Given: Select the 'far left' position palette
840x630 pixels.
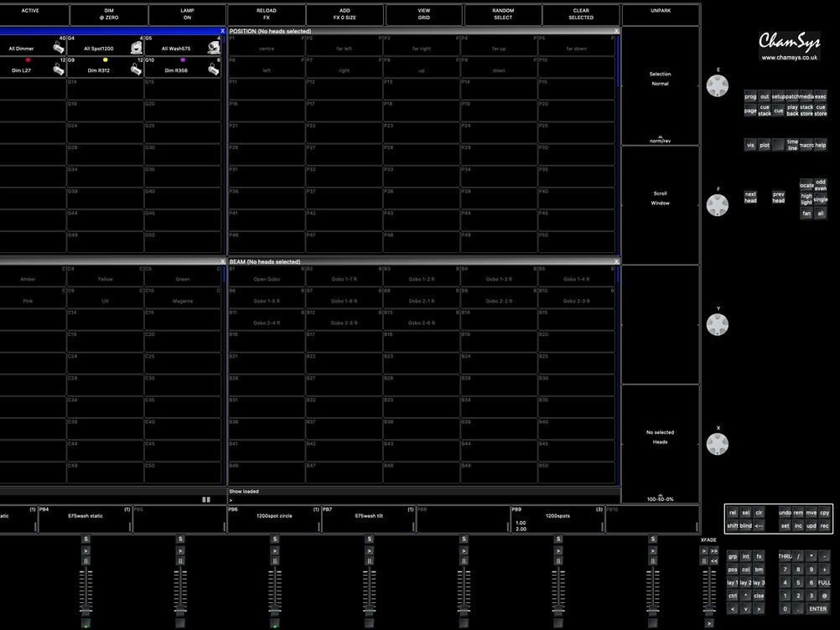Looking at the screenshot, I should click(344, 45).
